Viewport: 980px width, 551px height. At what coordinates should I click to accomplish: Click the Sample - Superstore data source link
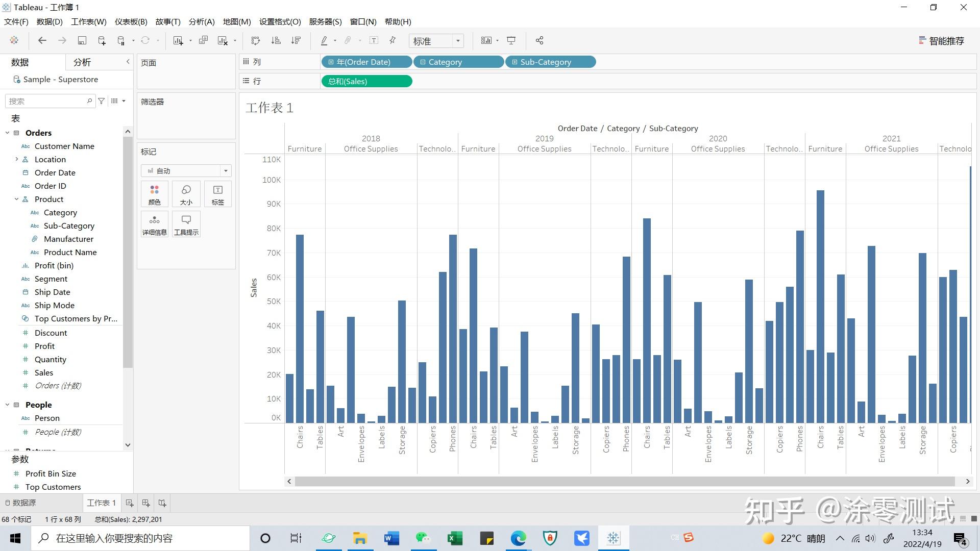(60, 79)
